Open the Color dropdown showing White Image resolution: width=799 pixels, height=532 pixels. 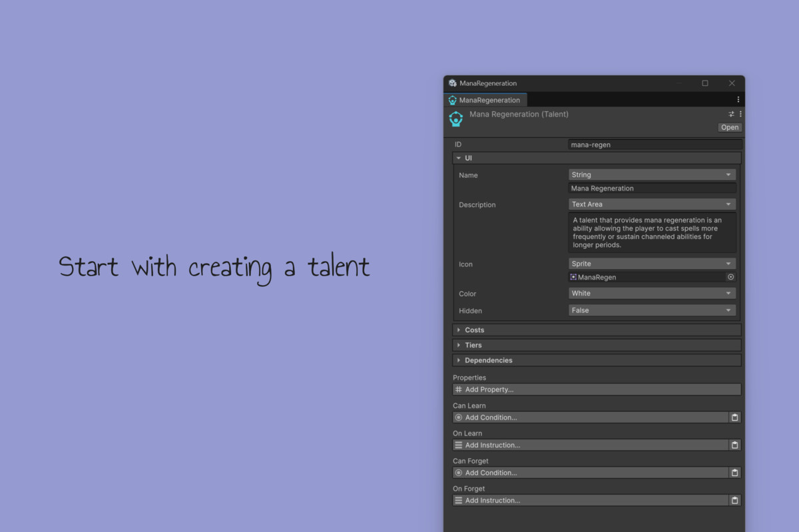tap(651, 293)
